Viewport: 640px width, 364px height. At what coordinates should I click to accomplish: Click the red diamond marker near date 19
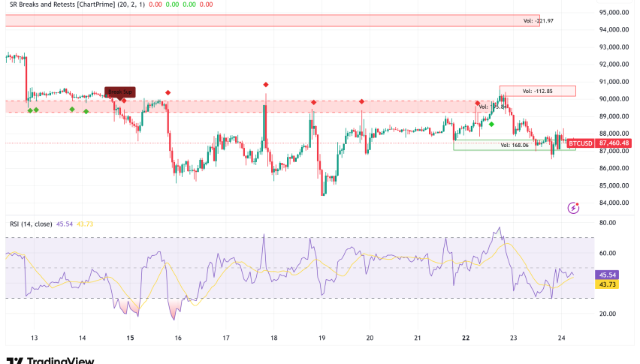[x=313, y=102]
